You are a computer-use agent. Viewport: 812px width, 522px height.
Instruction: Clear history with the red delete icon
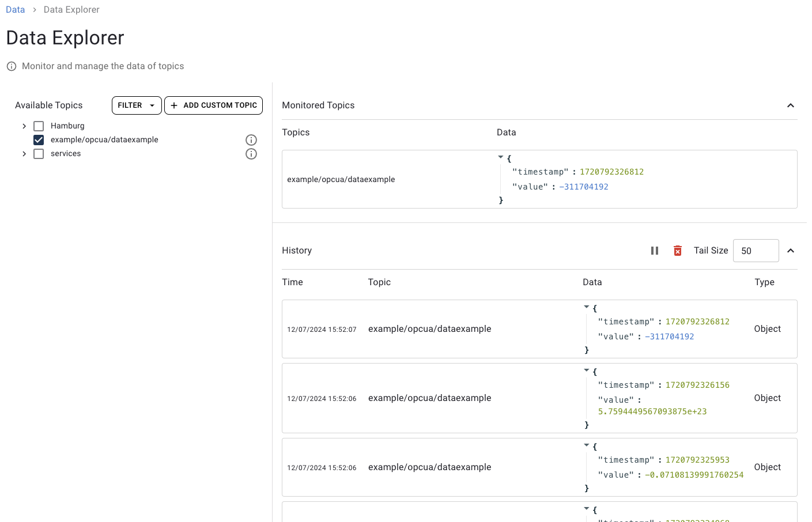tap(678, 251)
